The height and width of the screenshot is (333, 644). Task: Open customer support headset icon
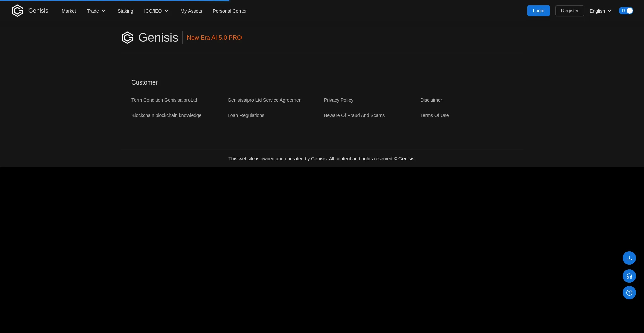point(629,276)
